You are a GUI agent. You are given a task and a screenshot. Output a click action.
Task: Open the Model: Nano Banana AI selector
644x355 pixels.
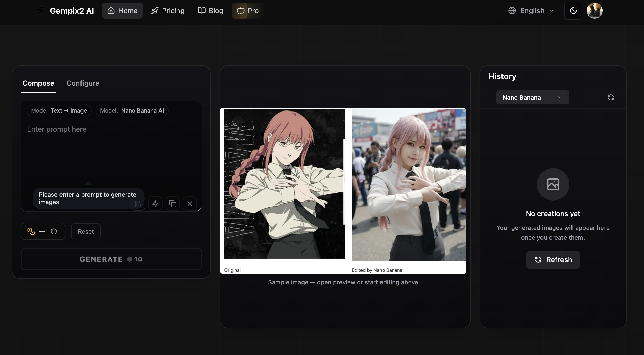132,110
